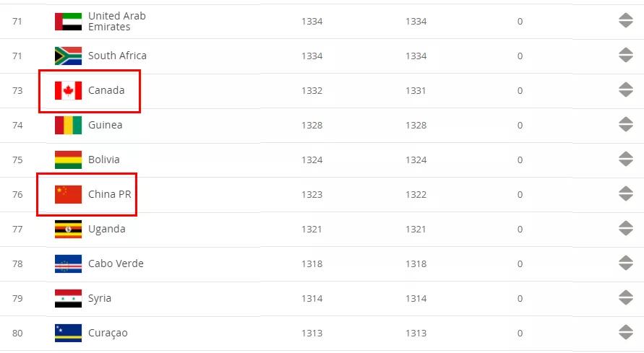Expand the Canada row details arrows
This screenshot has width=644, height=353.
click(625, 90)
